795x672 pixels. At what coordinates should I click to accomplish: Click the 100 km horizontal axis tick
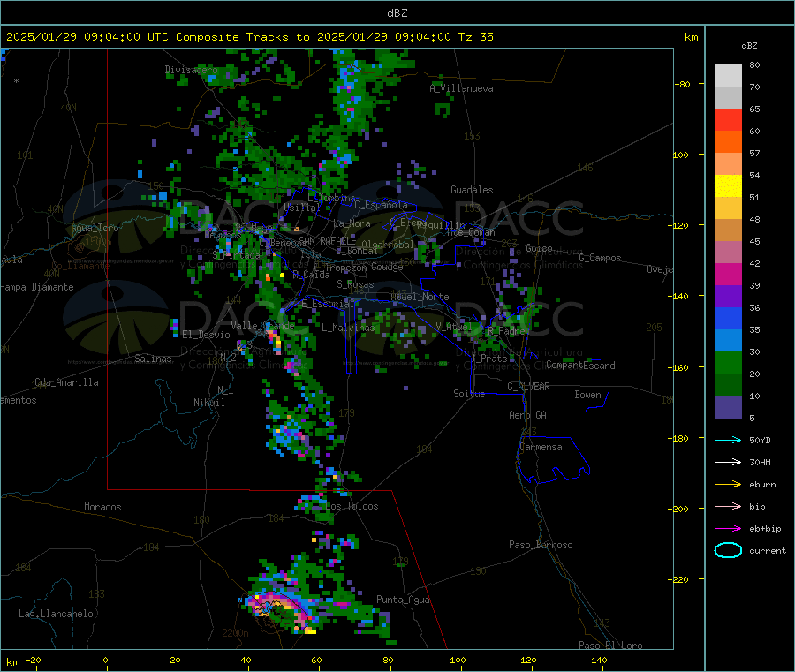click(458, 661)
